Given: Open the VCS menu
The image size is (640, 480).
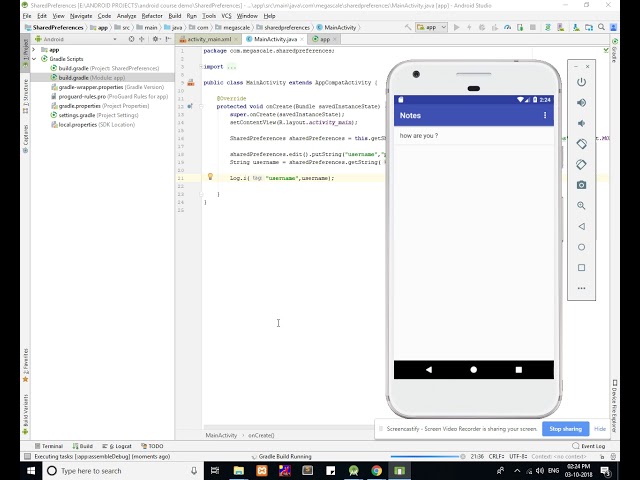Looking at the screenshot, I should tap(226, 16).
